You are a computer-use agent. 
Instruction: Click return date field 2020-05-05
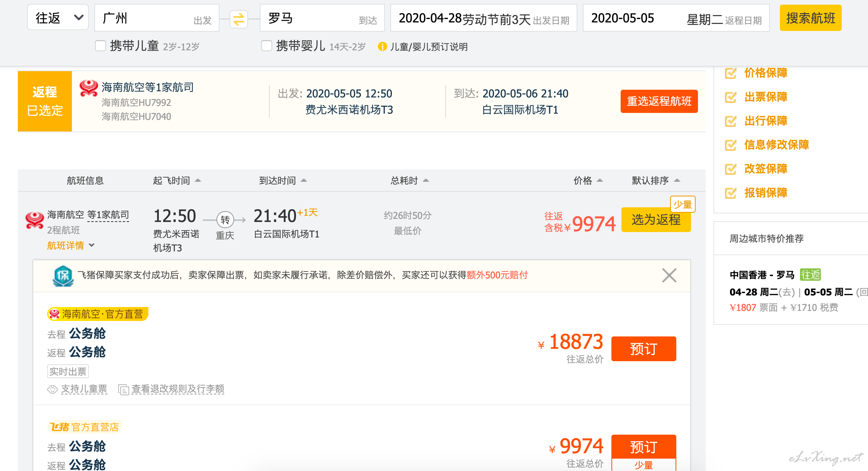click(x=676, y=18)
